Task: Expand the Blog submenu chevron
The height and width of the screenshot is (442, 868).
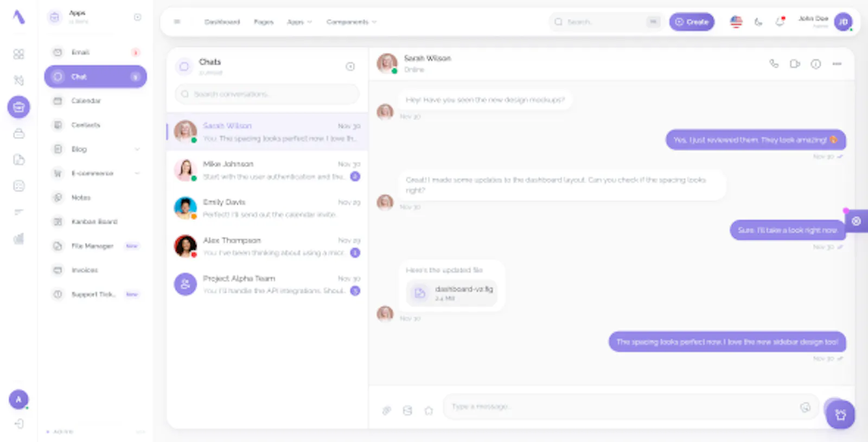Action: click(137, 149)
